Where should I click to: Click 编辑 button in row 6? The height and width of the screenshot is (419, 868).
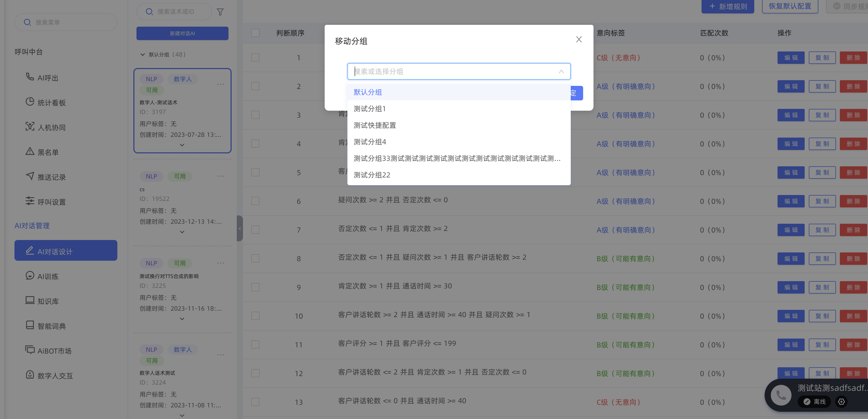(791, 201)
